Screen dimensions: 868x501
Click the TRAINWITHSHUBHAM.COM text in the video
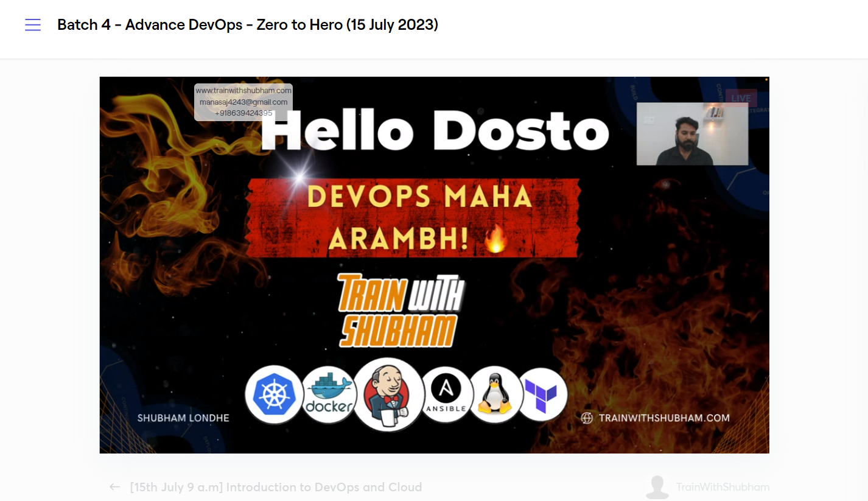pos(664,418)
